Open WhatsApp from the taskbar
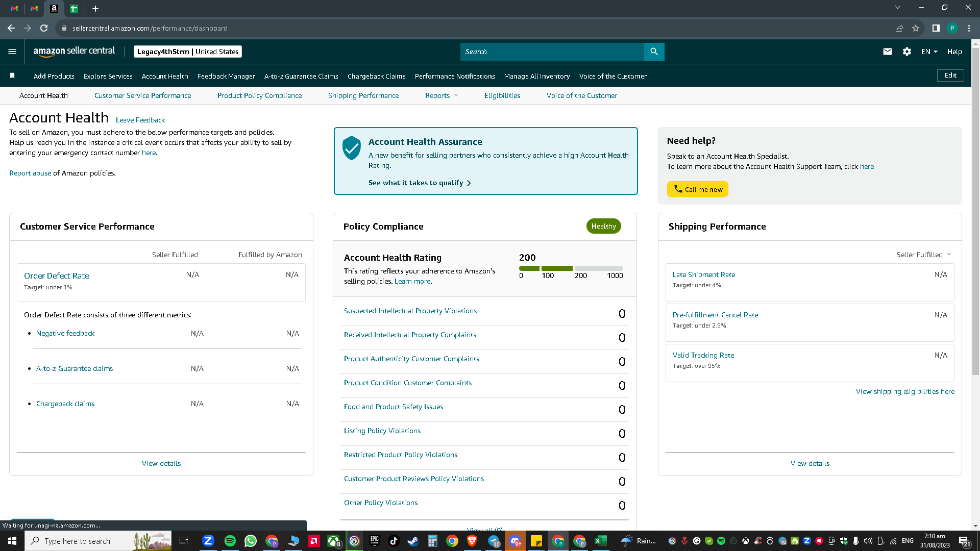 point(251,541)
